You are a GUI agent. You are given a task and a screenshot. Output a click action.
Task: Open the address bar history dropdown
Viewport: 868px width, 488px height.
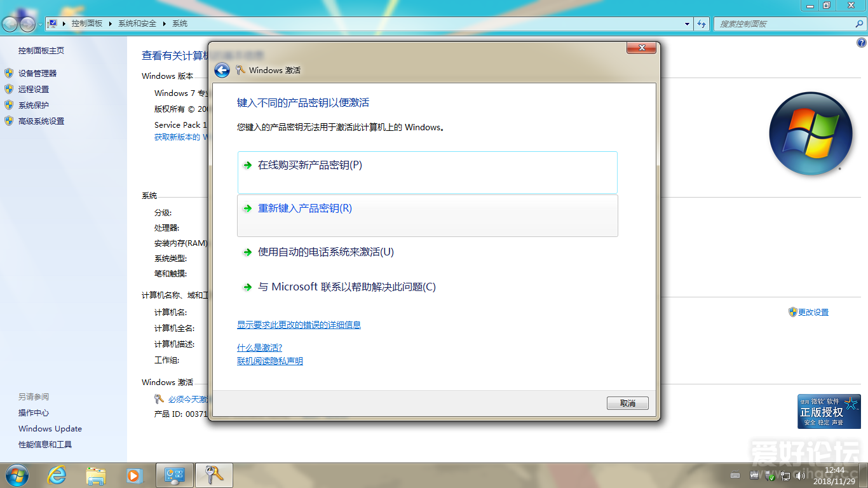[x=688, y=24]
